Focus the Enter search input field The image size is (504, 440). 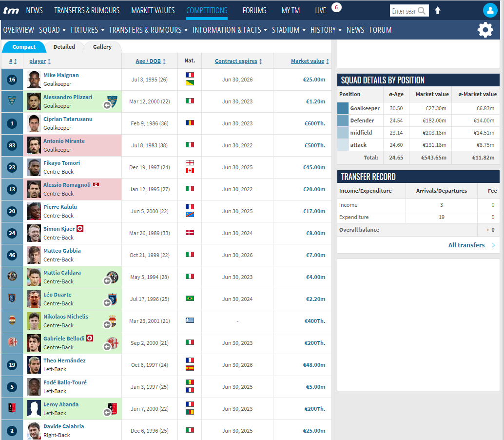pyautogui.click(x=404, y=11)
